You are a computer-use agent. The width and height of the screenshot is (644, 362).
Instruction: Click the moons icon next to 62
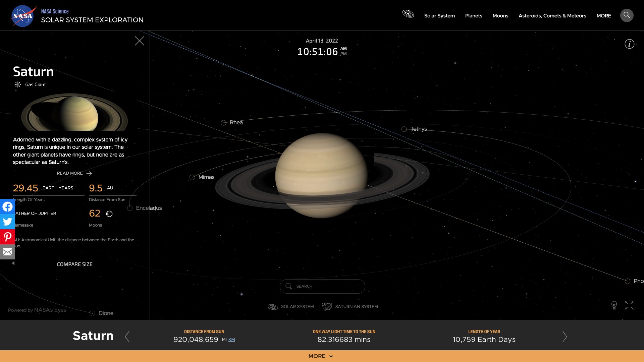click(109, 214)
